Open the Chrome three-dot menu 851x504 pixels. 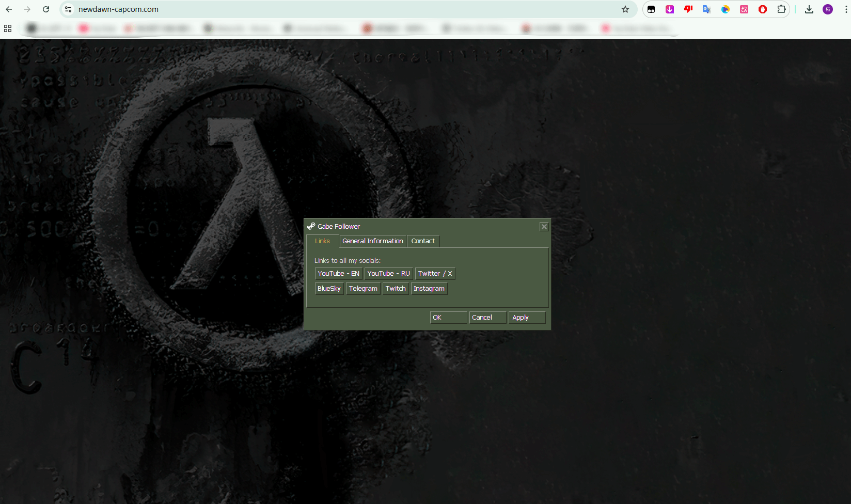[x=845, y=9]
